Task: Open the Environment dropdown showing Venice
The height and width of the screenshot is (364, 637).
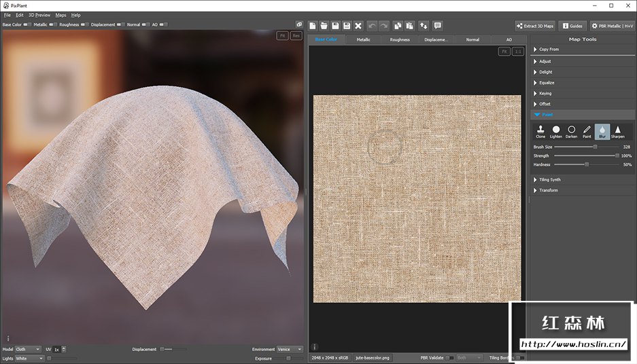Action: pyautogui.click(x=290, y=349)
